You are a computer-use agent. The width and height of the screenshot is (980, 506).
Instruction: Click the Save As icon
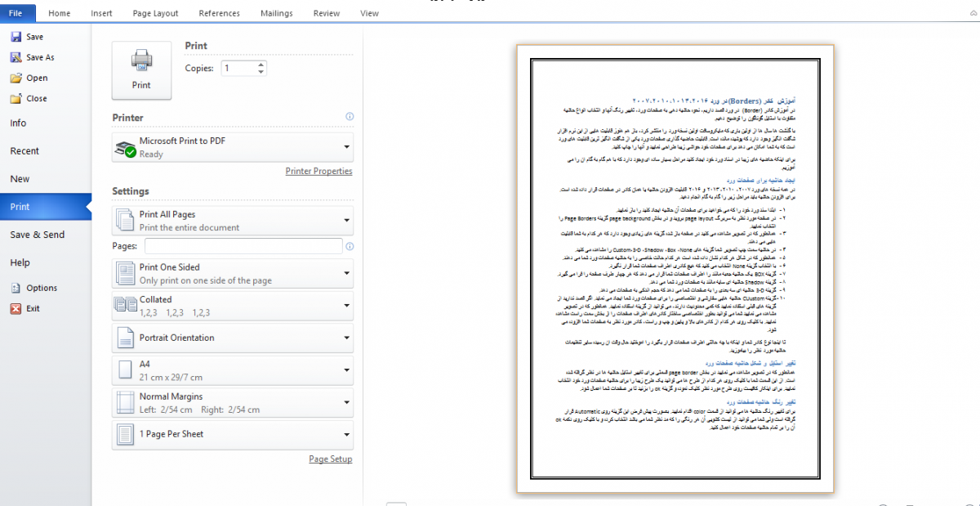pos(16,57)
